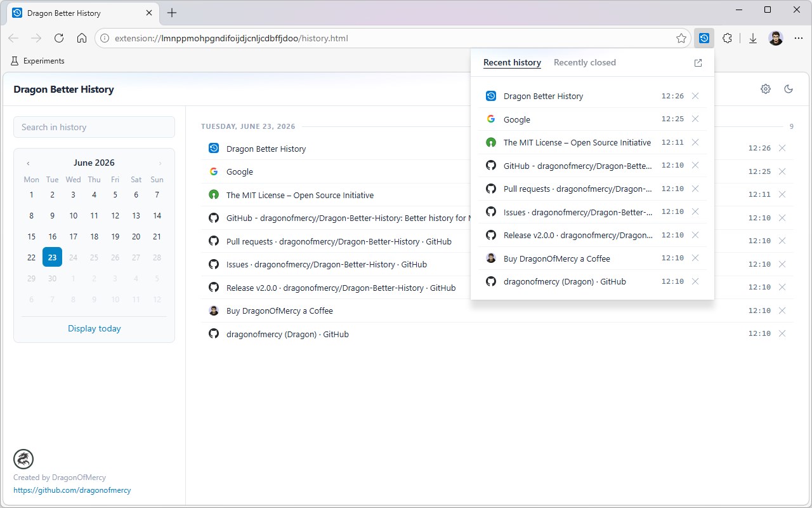Toggle dark mode with the moon icon
Viewport: 812px width, 508px height.
[x=789, y=89]
